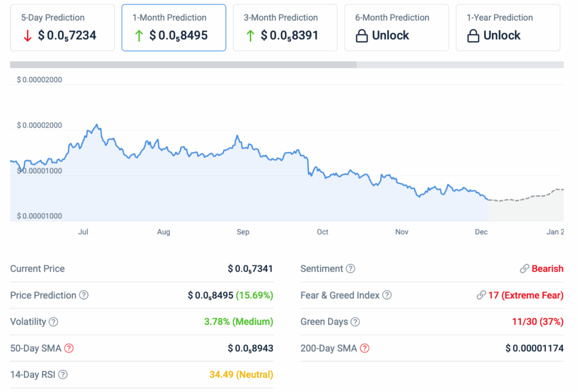Click lock icon in 6-Month Prediction card

coord(362,36)
